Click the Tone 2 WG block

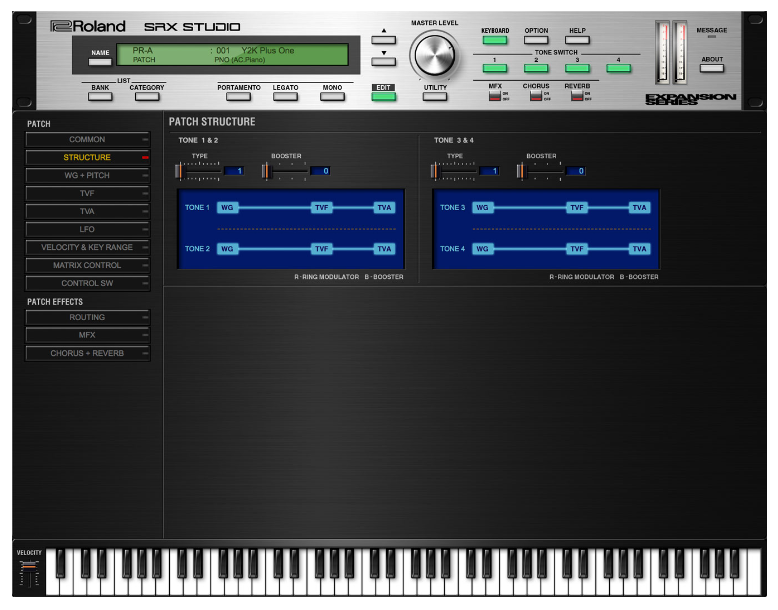click(227, 249)
